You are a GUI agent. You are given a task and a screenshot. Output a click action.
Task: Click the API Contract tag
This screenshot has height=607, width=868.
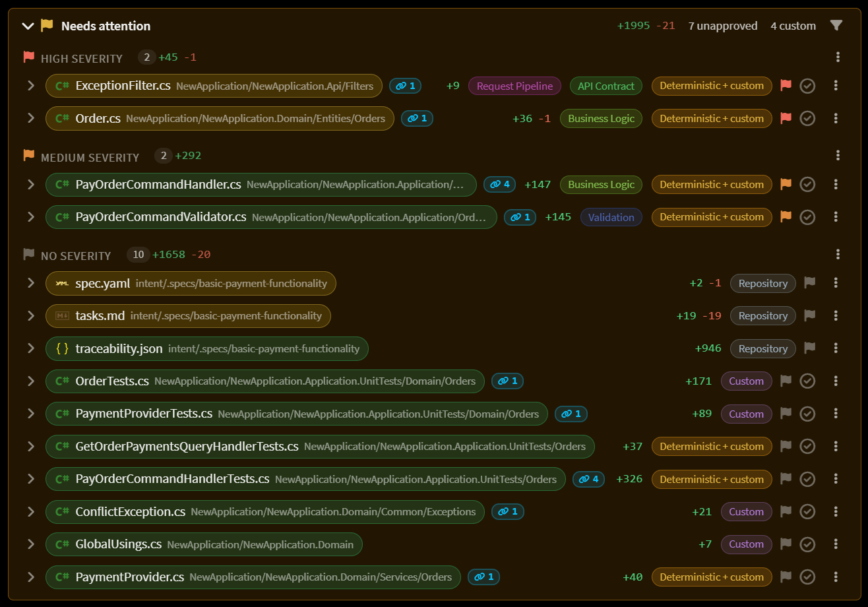pyautogui.click(x=606, y=86)
